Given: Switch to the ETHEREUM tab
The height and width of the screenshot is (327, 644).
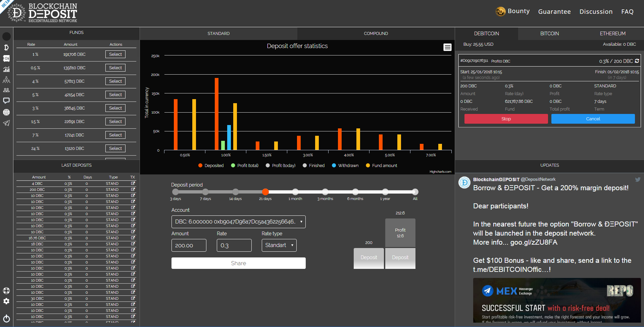Looking at the screenshot, I should [x=612, y=34].
